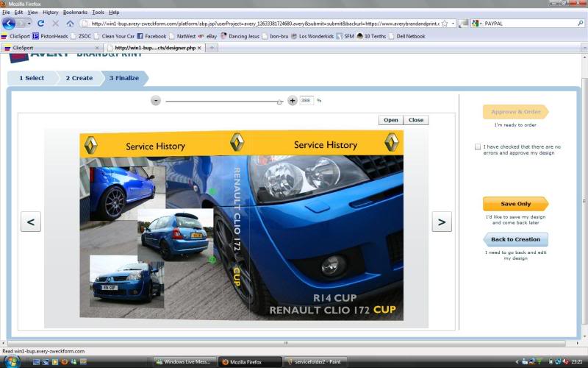Image resolution: width=588 pixels, height=368 pixels.
Task: Switch to the ClioSport tab
Action: (51, 48)
